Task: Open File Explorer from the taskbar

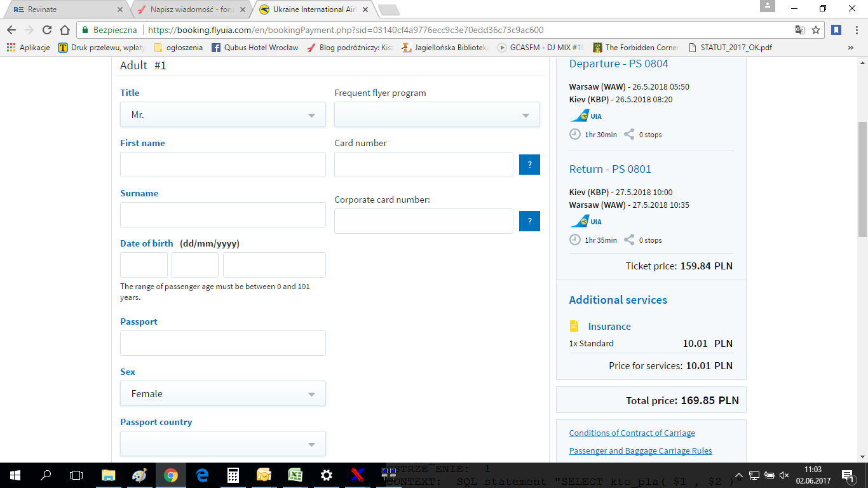Action: coord(108,475)
